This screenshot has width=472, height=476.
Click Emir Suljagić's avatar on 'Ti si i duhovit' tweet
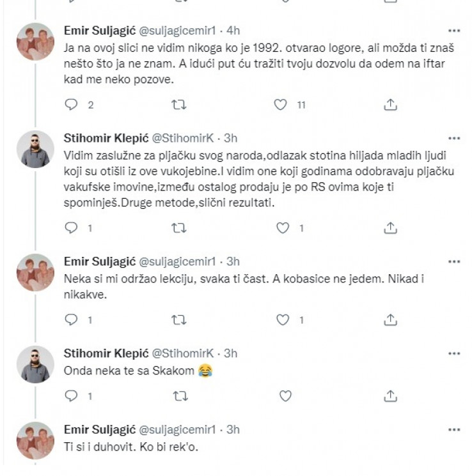(x=35, y=440)
